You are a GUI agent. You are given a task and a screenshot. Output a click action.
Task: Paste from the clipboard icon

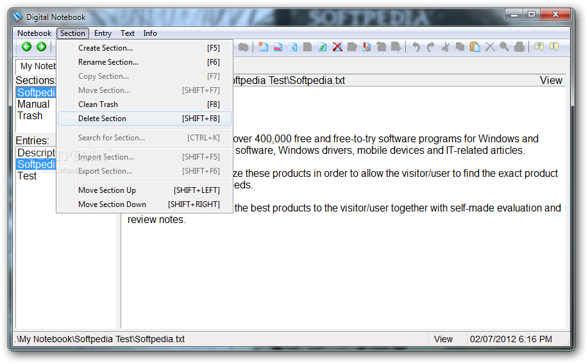click(475, 47)
